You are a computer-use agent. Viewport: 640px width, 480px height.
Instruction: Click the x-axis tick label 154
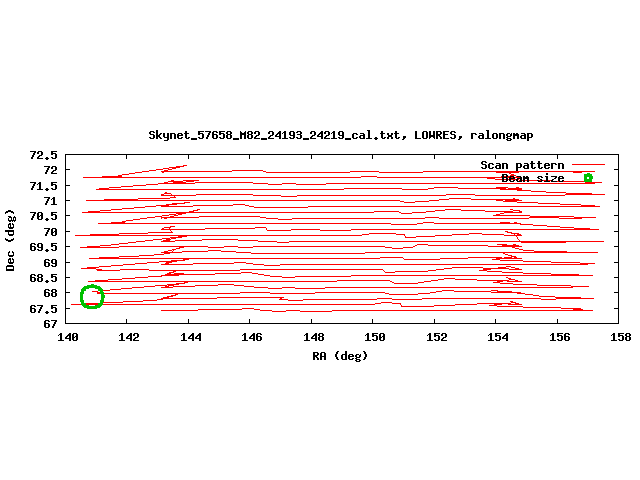pos(498,337)
